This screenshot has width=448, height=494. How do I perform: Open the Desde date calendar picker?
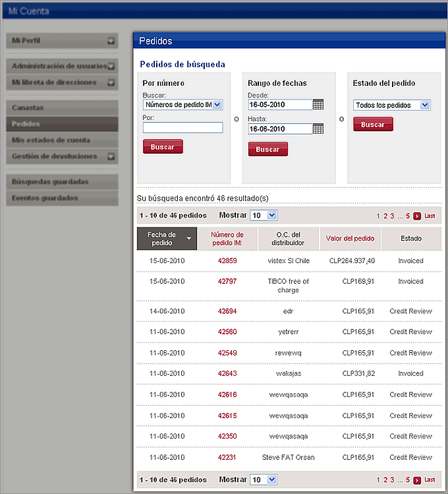click(x=318, y=104)
